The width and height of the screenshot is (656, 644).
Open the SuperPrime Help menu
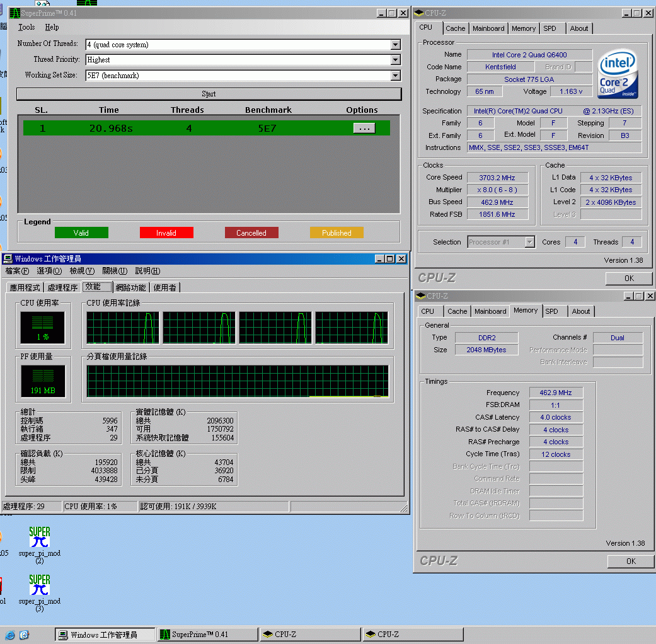coord(52,27)
